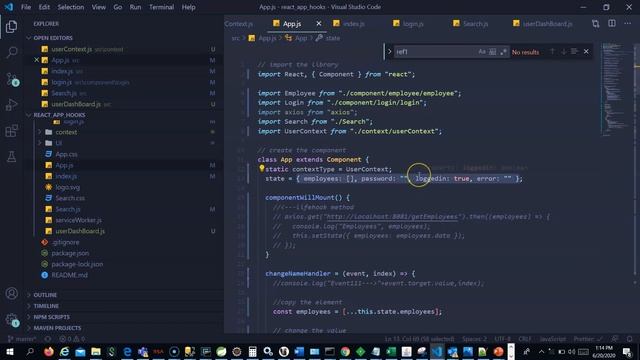This screenshot has height=360, width=640.
Task: Click the JavaScript language mode status item
Action: [552, 339]
